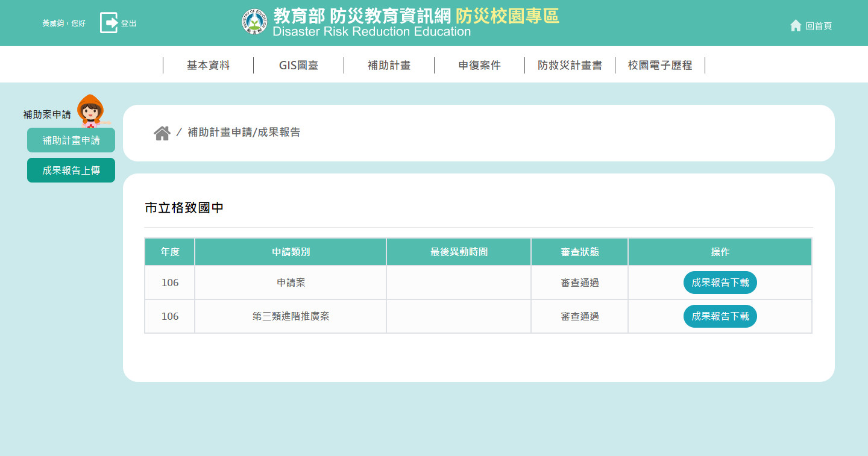Click the girl mascot character icon

(90, 110)
